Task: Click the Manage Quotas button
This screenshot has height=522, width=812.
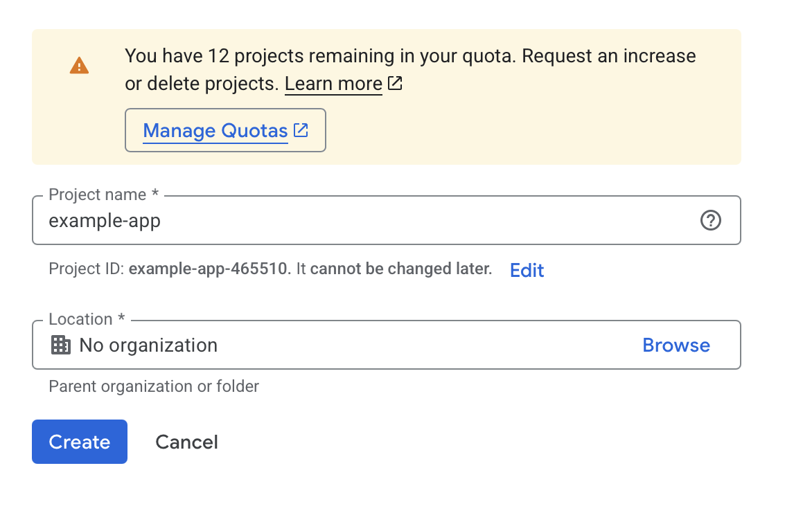Action: pos(225,130)
